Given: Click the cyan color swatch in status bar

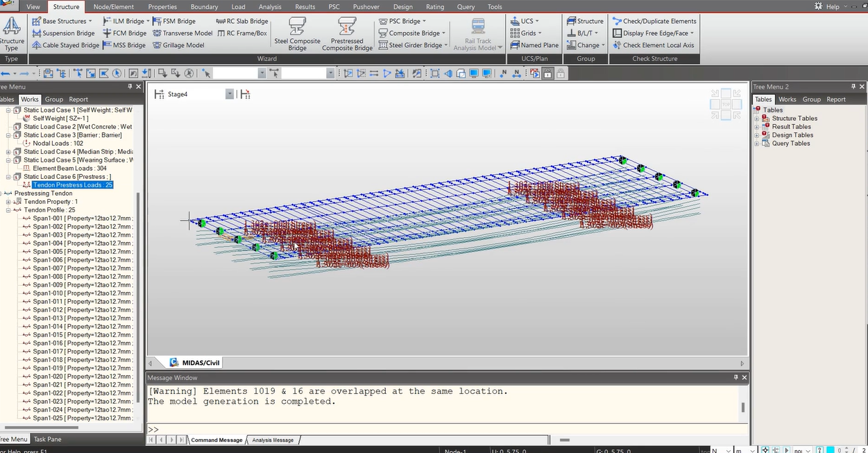Looking at the screenshot, I should (x=830, y=450).
